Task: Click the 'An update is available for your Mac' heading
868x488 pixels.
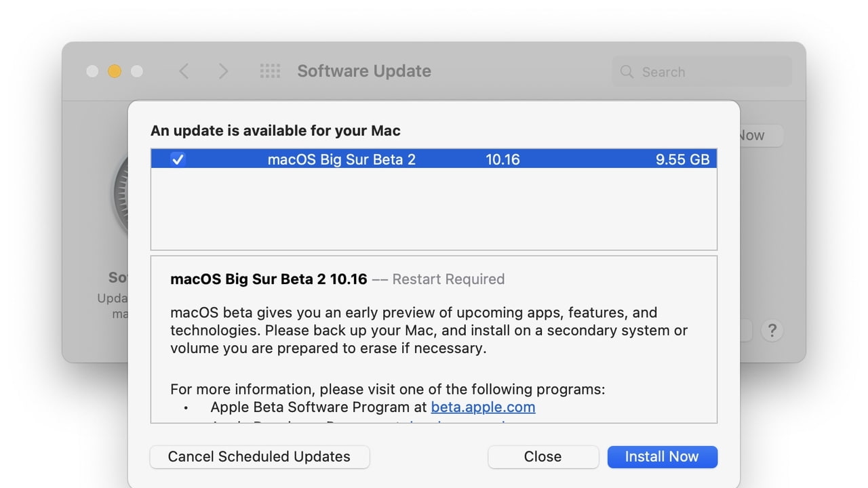Action: [x=275, y=131]
